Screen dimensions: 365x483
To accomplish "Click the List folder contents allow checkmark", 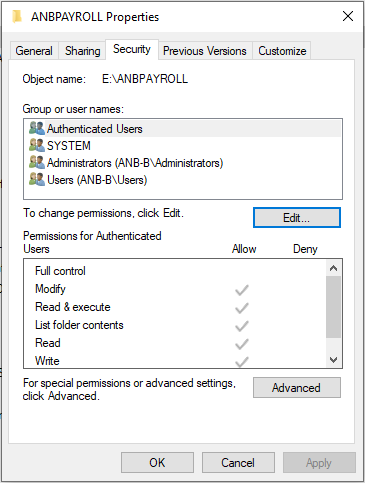I will pyautogui.click(x=242, y=326).
